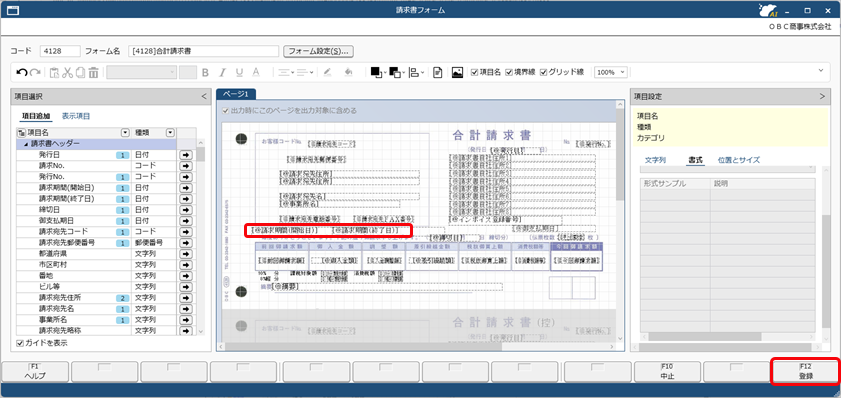Toggle italic formatting I icon
Image resolution: width=841 pixels, height=398 pixels.
222,72
